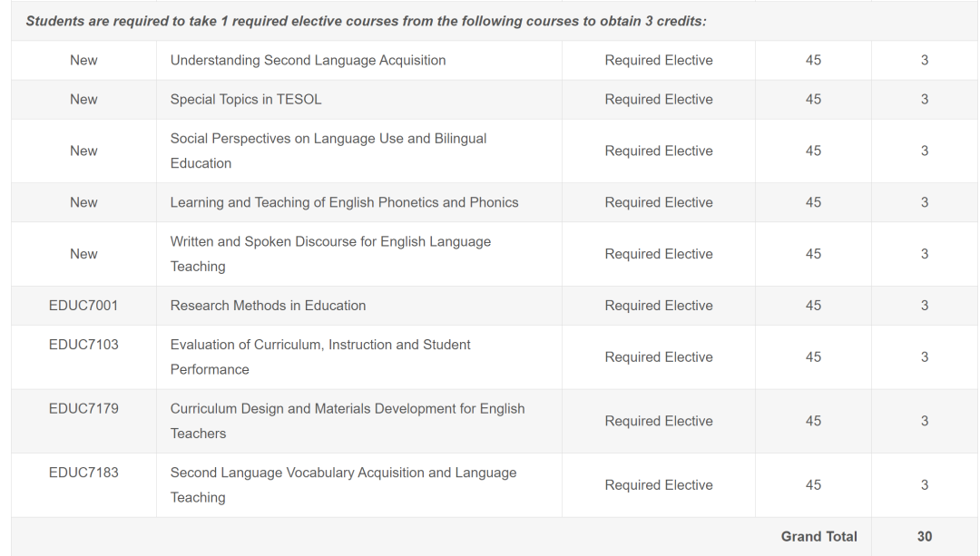Click Evaluation of Curriculum, Instruction course title

[x=320, y=356]
